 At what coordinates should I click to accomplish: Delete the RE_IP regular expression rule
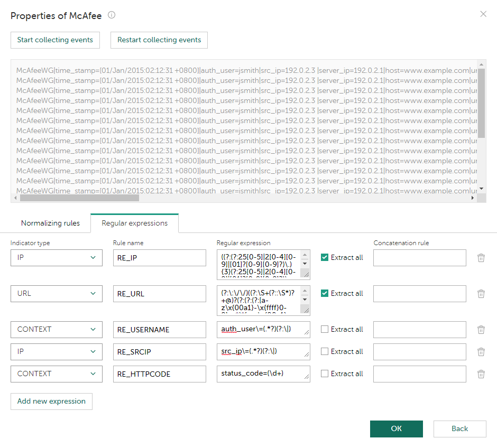coord(481,258)
